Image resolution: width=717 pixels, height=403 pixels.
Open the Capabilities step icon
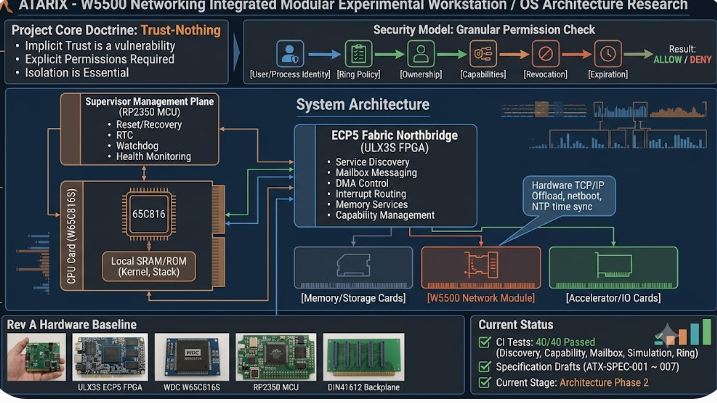point(483,54)
